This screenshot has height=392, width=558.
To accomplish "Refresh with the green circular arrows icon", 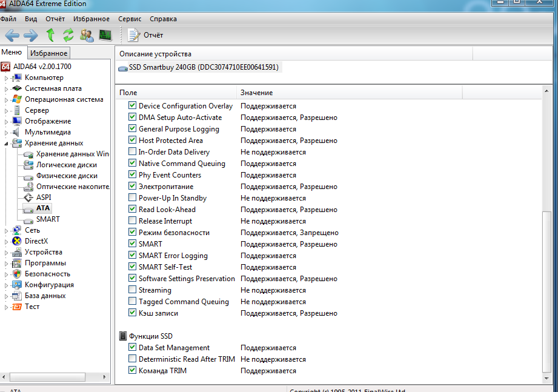I will point(68,35).
